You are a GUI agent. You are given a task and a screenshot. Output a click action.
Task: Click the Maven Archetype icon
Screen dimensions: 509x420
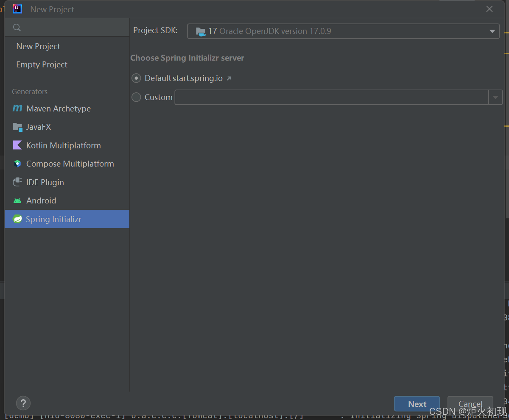tap(17, 108)
